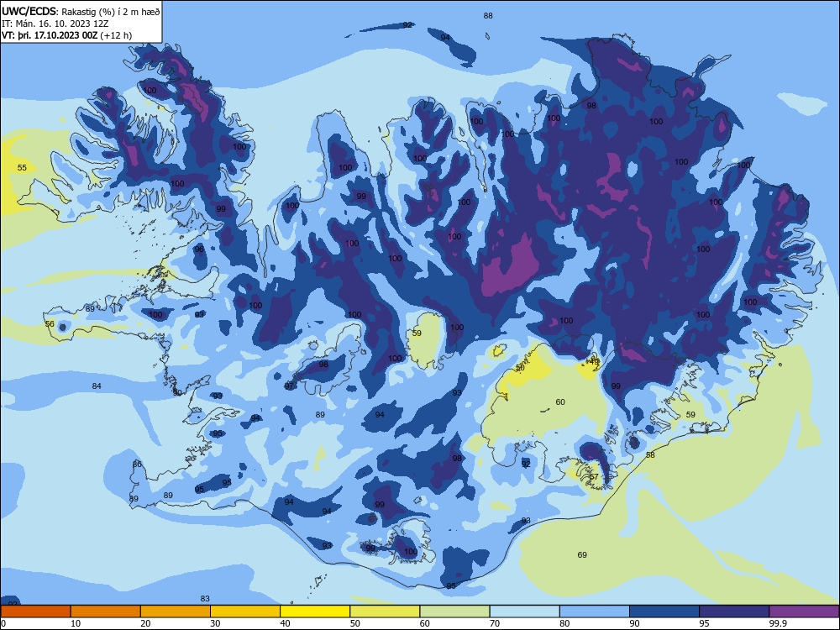Select the 10–20 orange legend swatch

point(106,612)
